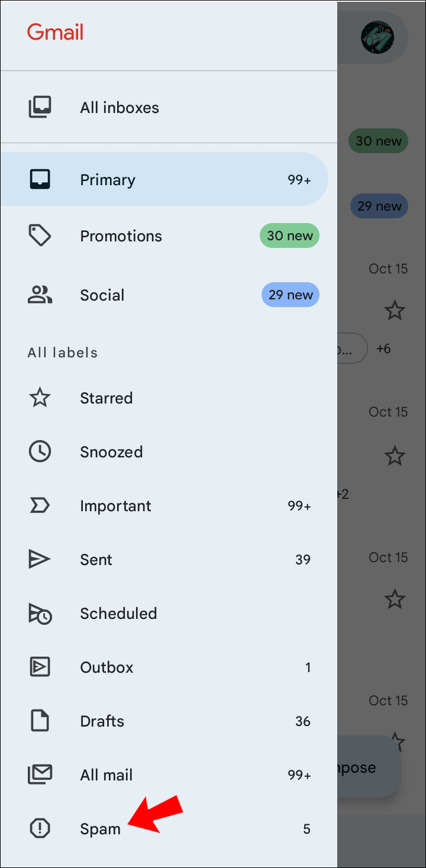426x868 pixels.
Task: Star the second Oct 15 email
Action: (x=395, y=456)
